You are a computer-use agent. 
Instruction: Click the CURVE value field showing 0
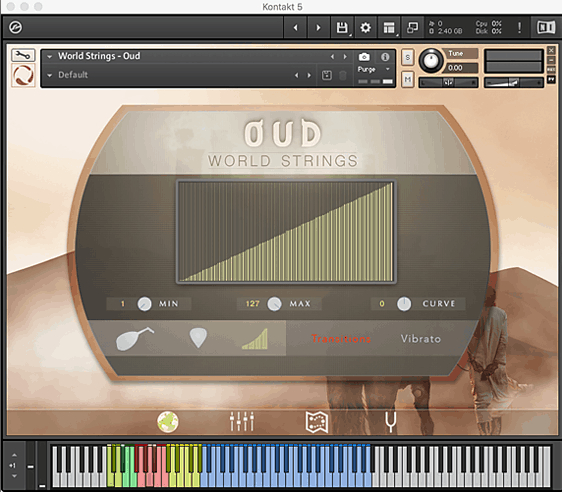click(382, 304)
